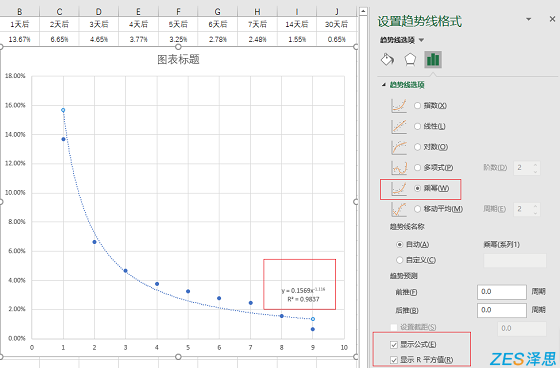560x368 pixels.
Task: Click the cell containing 2天后
Action: (59, 24)
